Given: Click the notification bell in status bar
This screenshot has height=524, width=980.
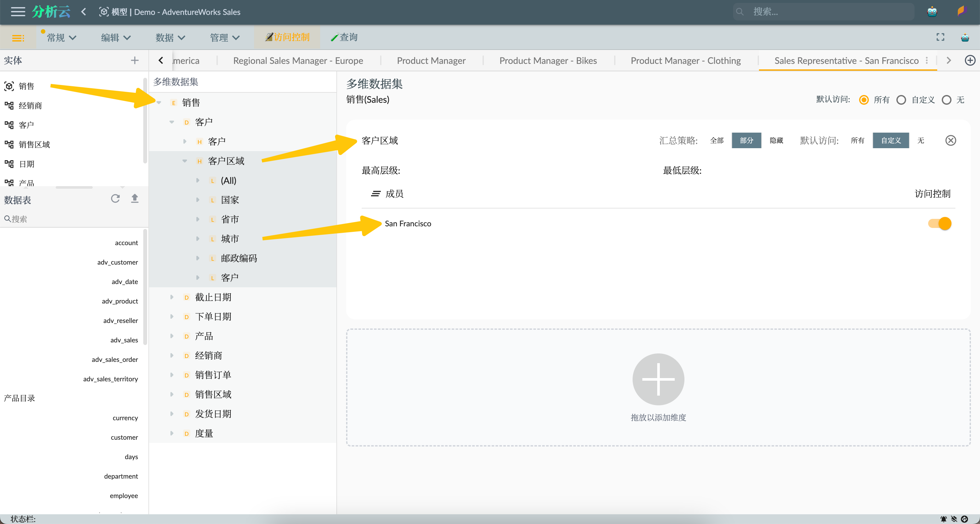Looking at the screenshot, I should [943, 519].
